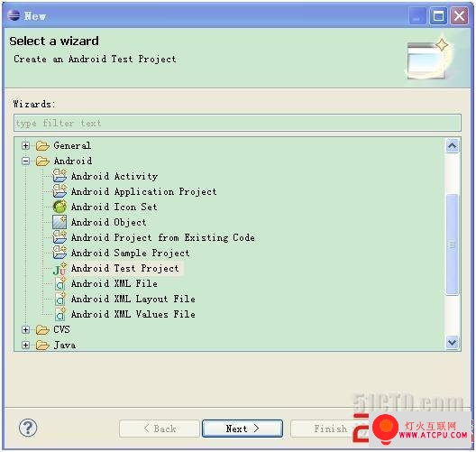The height and width of the screenshot is (452, 476).
Task: Select the Android XML File icon
Action: [60, 283]
